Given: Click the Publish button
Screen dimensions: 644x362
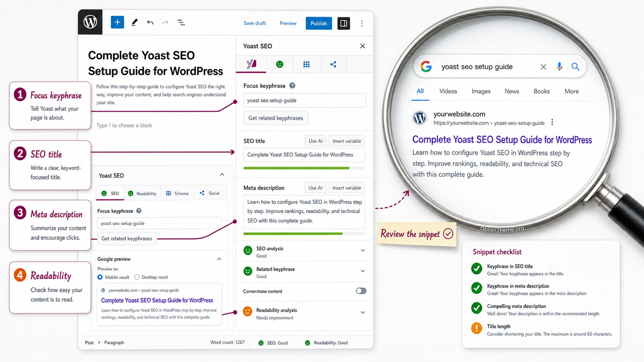Looking at the screenshot, I should click(319, 23).
